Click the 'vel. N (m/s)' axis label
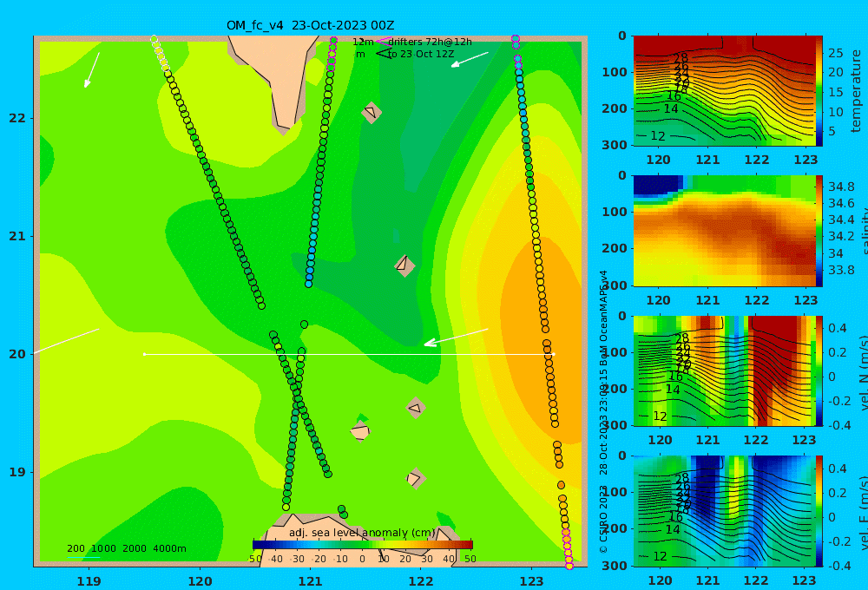The height and width of the screenshot is (590, 868). 863,372
